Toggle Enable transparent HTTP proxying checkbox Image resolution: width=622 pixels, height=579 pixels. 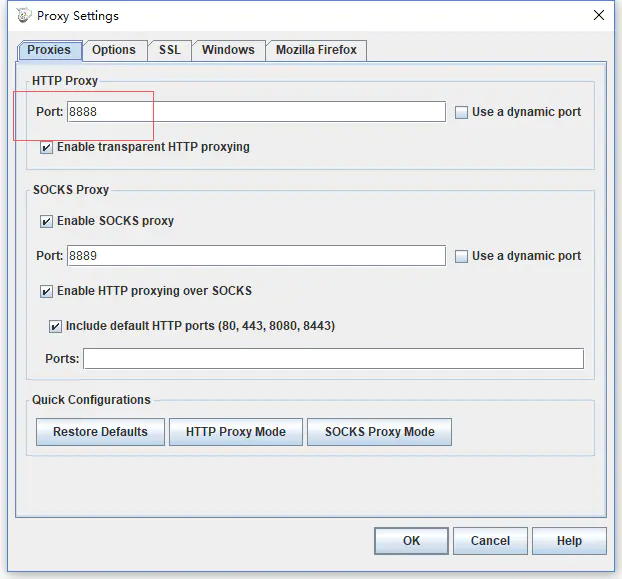coord(47,148)
